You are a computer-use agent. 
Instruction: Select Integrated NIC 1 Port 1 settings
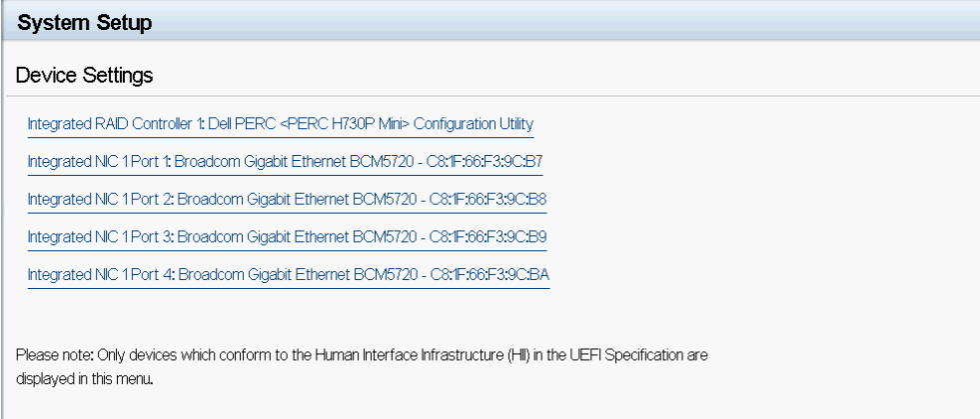pyautogui.click(x=285, y=162)
